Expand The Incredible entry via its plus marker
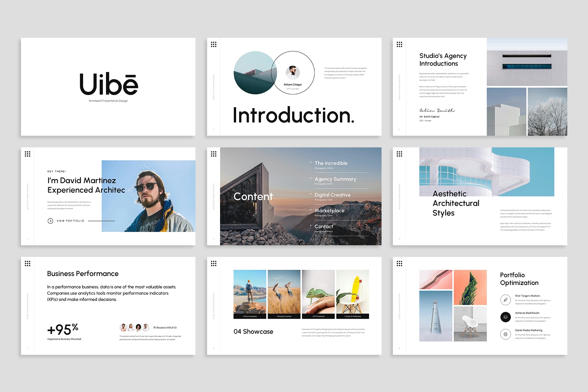 311,163
